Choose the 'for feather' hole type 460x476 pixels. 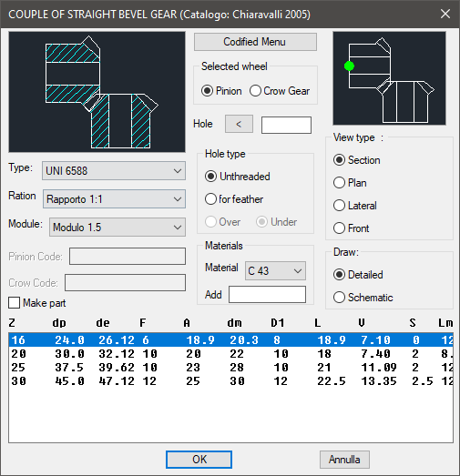pyautogui.click(x=210, y=199)
